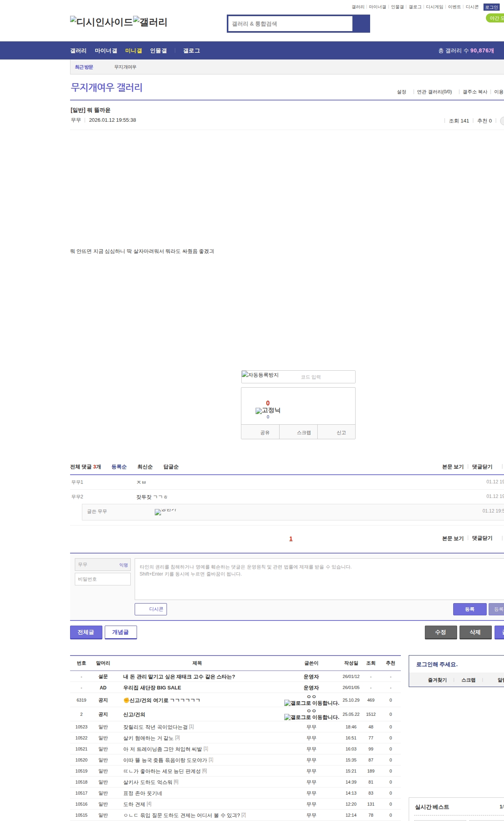Viewport: 504px width, 821px height.
Task: Click the 삭제 delete button
Action: pyautogui.click(x=475, y=632)
